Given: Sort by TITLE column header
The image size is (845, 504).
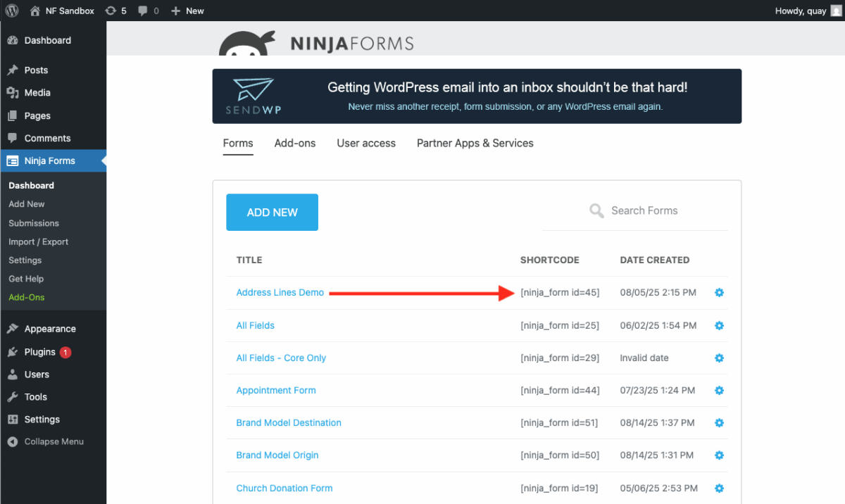Looking at the screenshot, I should 249,260.
